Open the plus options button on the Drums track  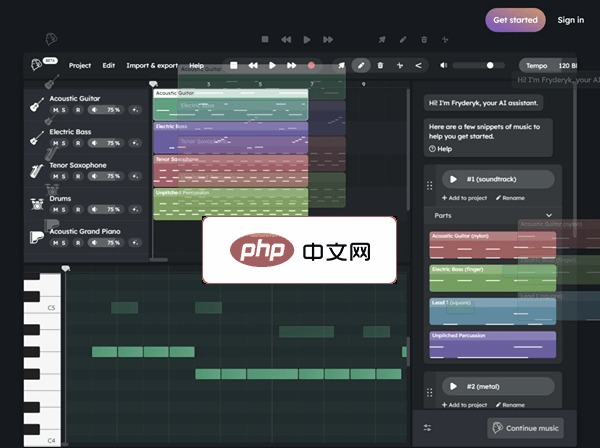tap(135, 210)
